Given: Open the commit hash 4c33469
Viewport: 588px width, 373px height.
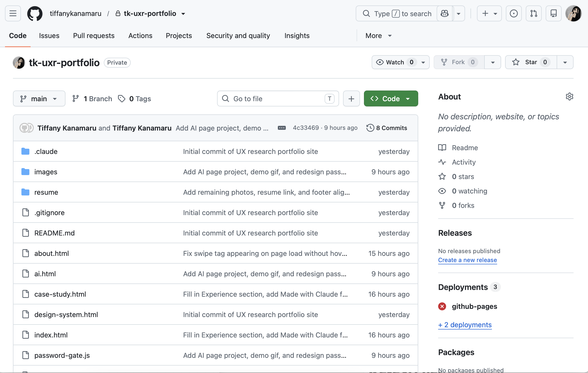Looking at the screenshot, I should [306, 128].
